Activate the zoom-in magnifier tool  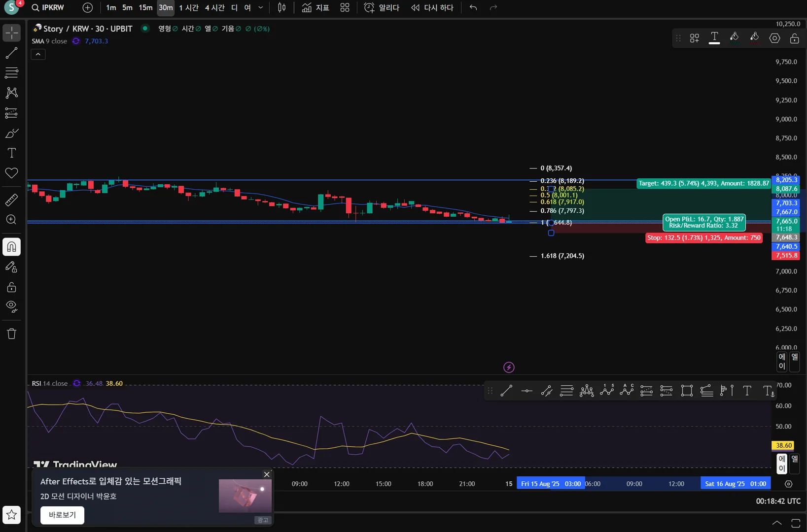click(x=11, y=220)
